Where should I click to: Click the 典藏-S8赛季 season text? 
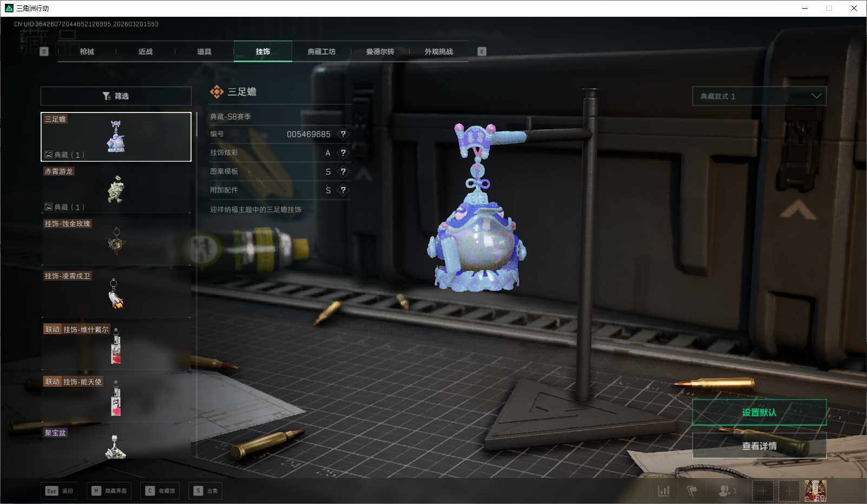[x=231, y=117]
